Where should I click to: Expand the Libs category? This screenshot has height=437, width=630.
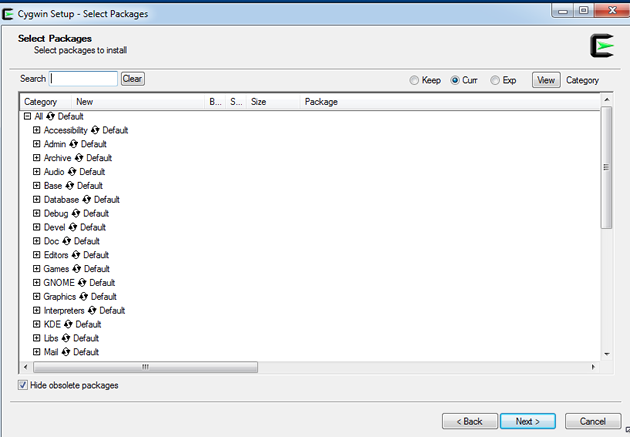point(37,338)
